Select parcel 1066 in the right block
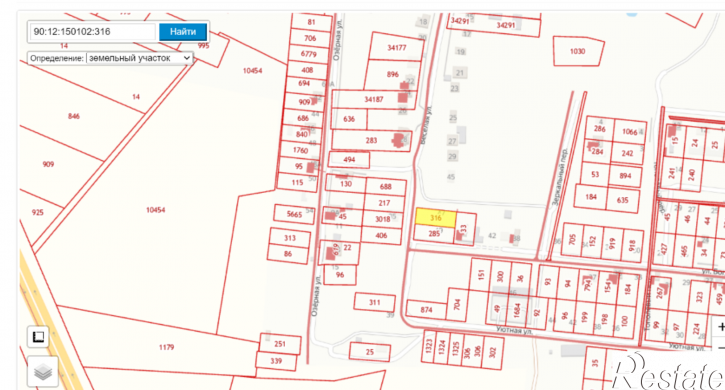 tap(630, 132)
